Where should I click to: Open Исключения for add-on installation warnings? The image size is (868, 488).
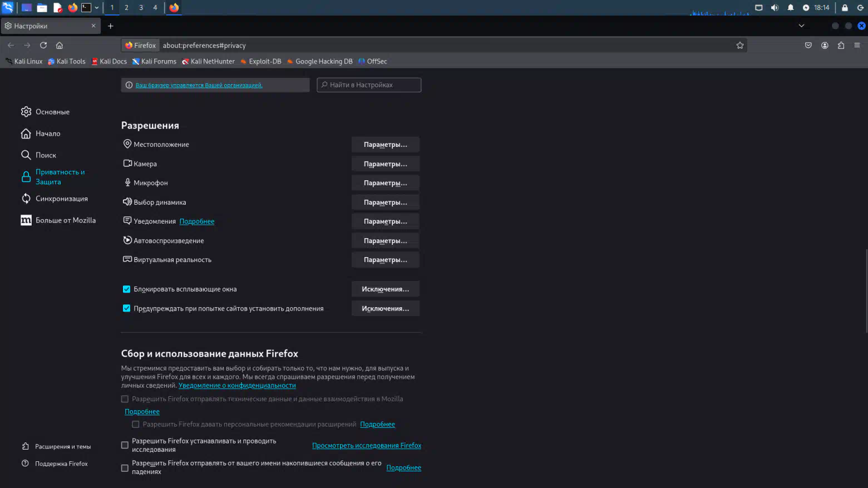386,308
